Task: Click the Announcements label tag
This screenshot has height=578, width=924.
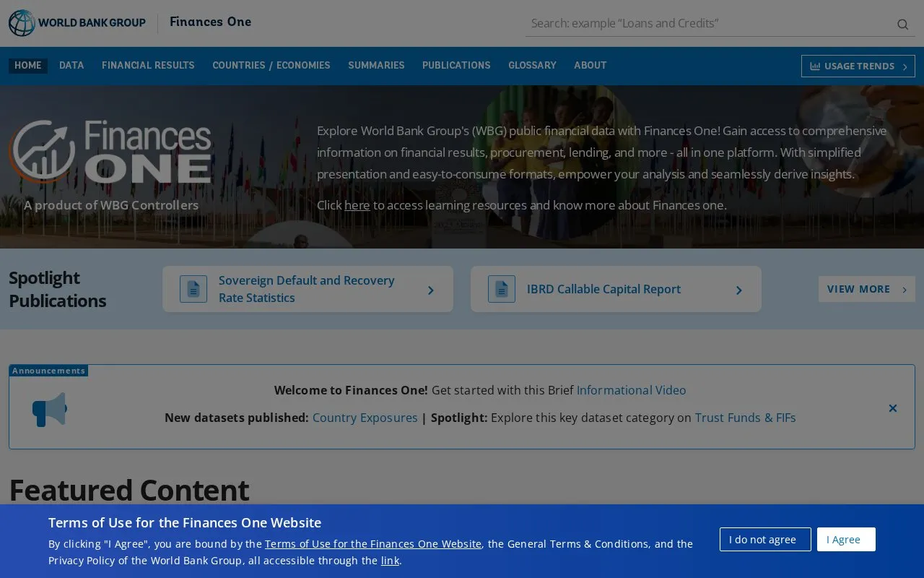Action: tap(48, 371)
